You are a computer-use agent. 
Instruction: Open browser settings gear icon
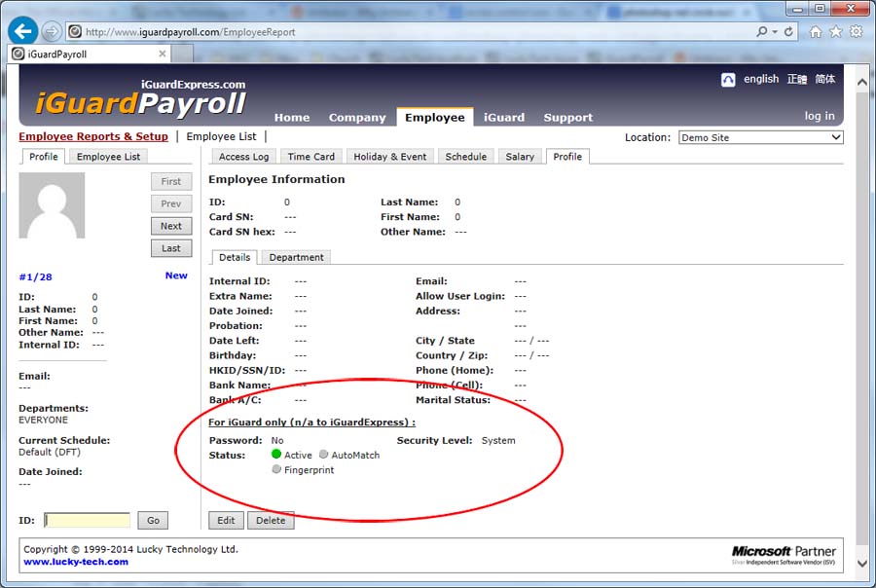[x=856, y=32]
